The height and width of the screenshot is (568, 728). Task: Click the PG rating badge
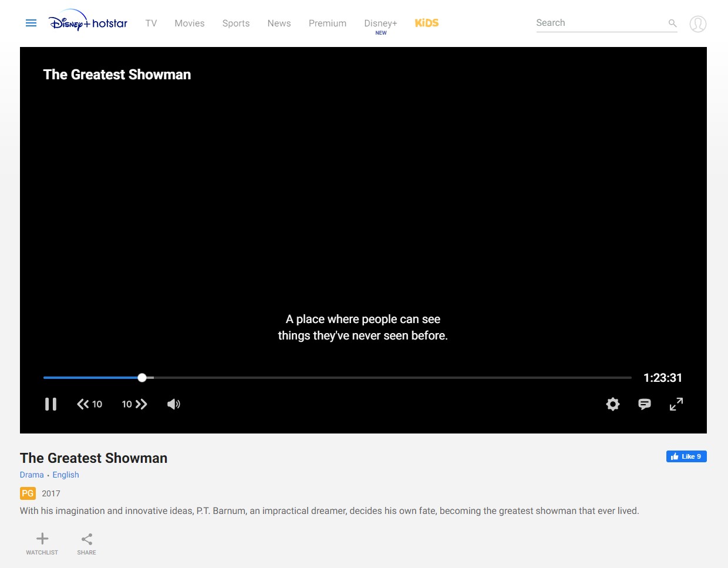28,493
